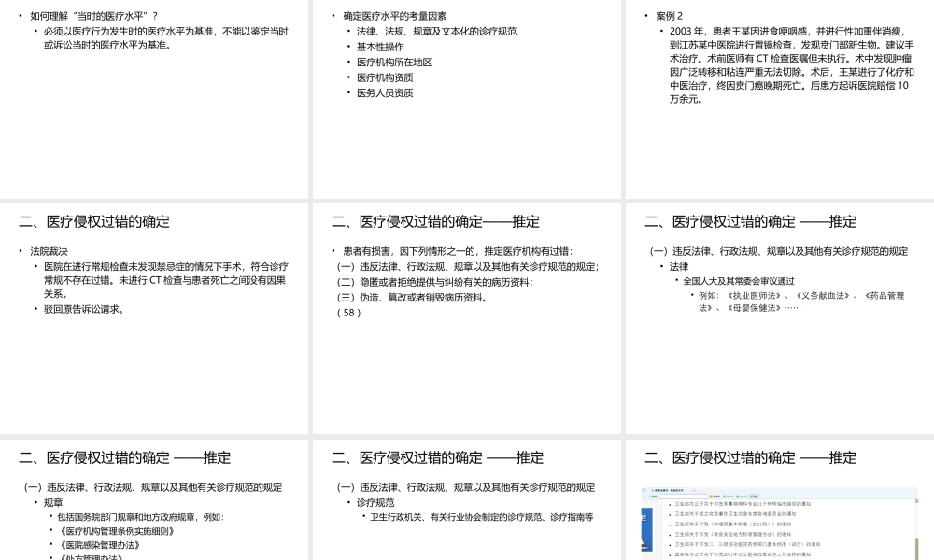The image size is (934, 560).
Task: Click the bullet 法律 under item （一）
Action: 678,266
